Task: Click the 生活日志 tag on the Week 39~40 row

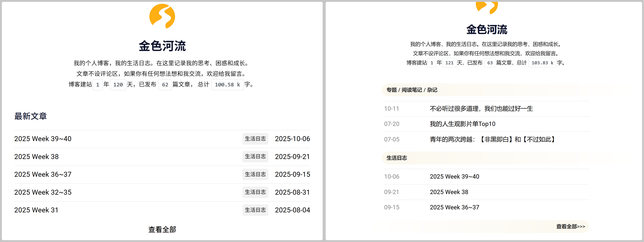Action: click(x=255, y=139)
